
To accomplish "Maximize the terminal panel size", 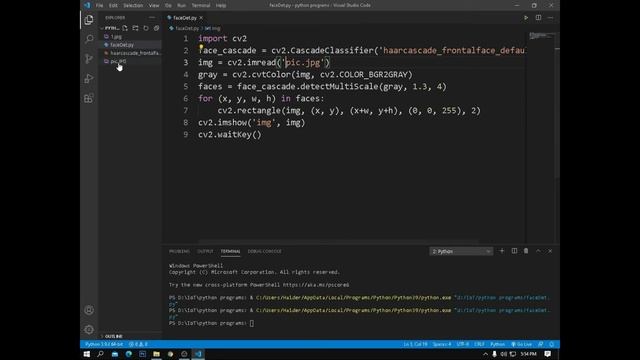I will 538,251.
